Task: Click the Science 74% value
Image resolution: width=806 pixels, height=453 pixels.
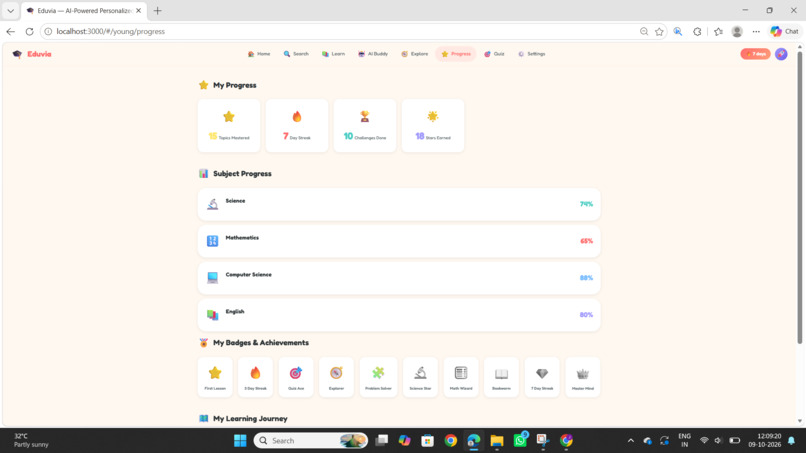Action: point(586,204)
